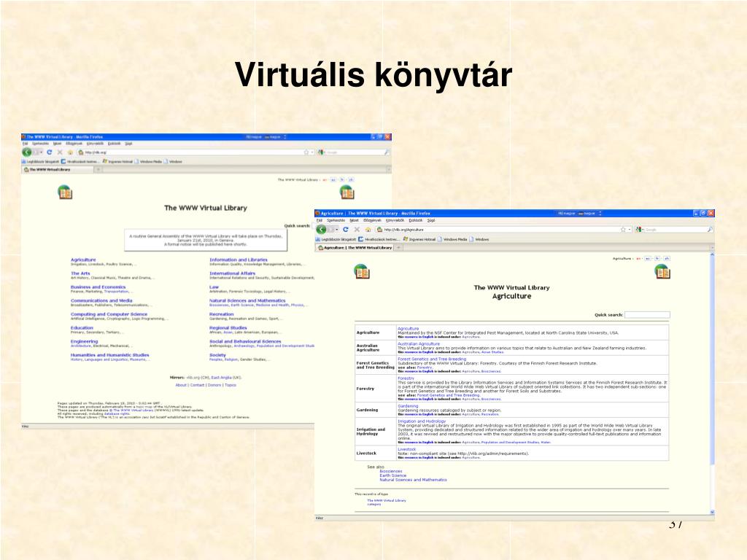The image size is (747, 560).
Task: Open Windows Media bookmark in Agriculture window toolbar
Action: (454, 239)
